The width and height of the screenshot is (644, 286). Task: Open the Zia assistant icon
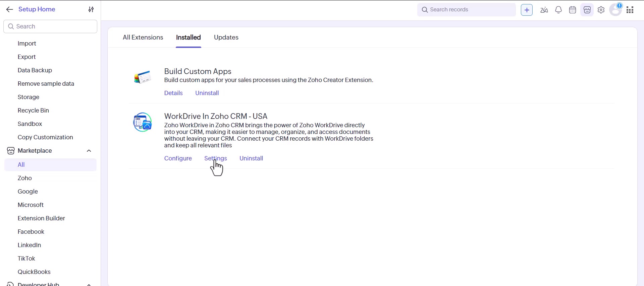(x=544, y=10)
